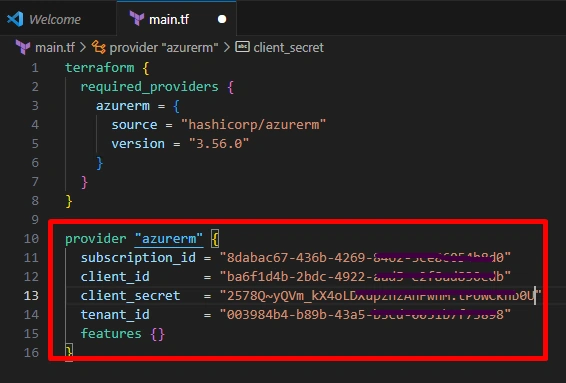Click tenant_id on line 14
This screenshot has width=566, height=383.
115,315
